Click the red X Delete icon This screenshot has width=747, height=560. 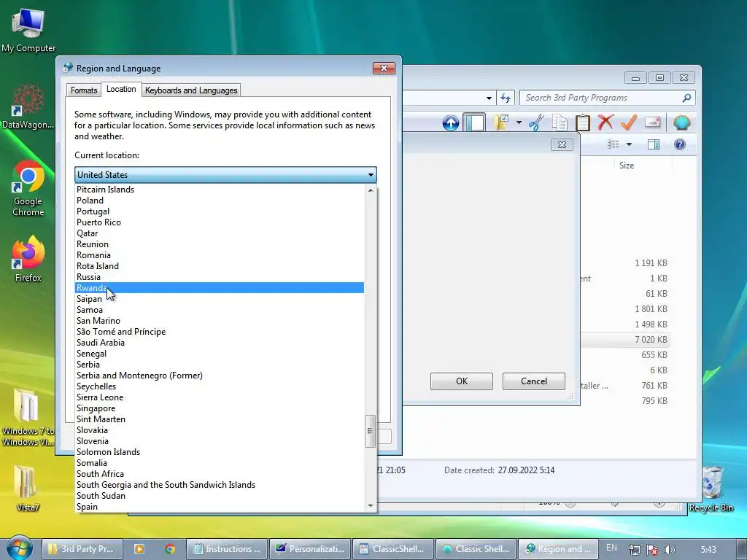[x=605, y=122]
